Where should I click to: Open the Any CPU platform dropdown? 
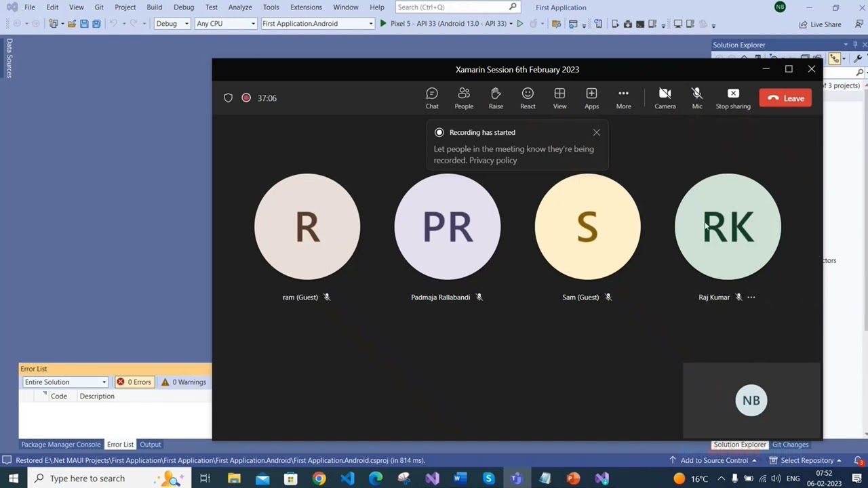226,24
